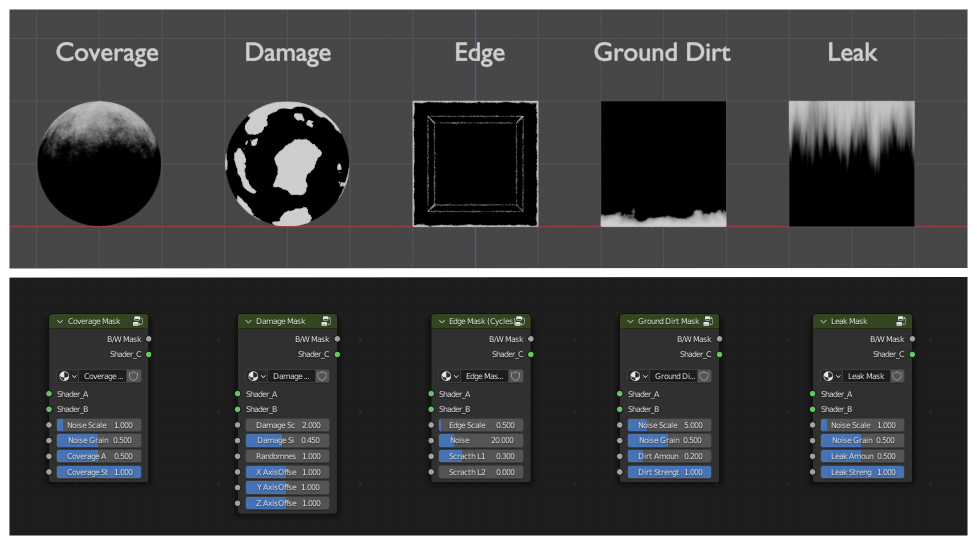Click the Damage Sc field showing 2.000
977x545 pixels.
288,425
